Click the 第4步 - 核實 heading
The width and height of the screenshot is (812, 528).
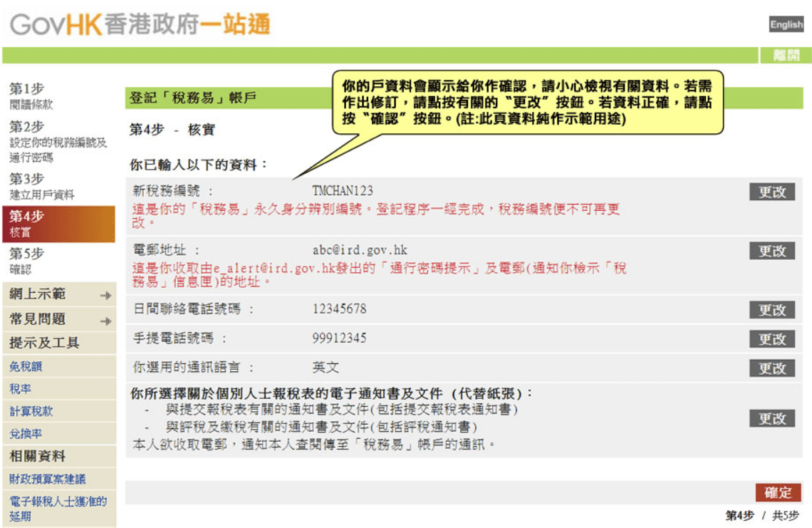tap(172, 129)
